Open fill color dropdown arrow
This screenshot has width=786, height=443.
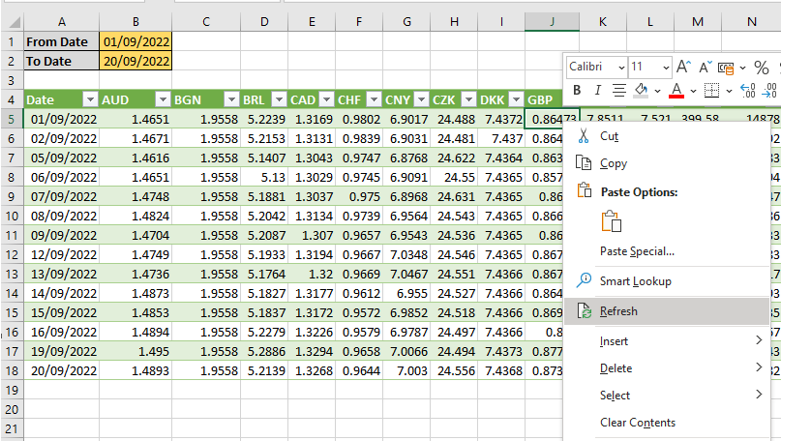pyautogui.click(x=657, y=91)
